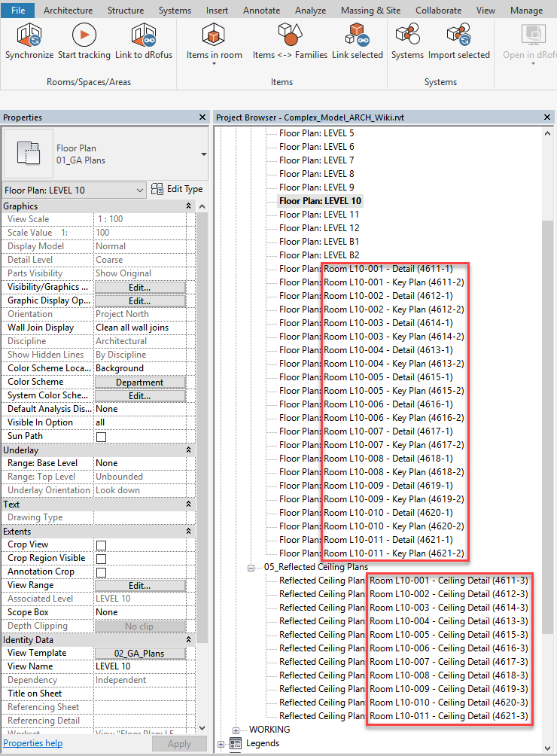Check the Annotation Crop checkbox

pos(101,572)
